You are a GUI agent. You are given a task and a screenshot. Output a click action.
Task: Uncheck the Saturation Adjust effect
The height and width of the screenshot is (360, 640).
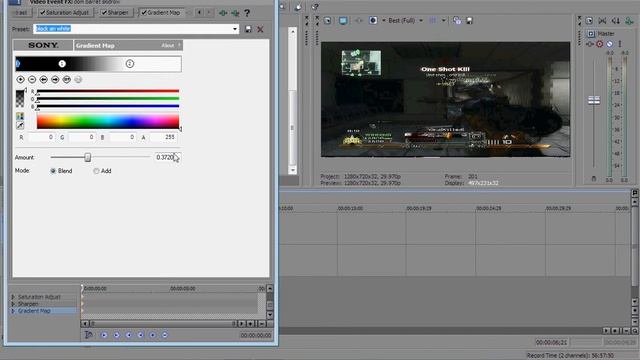coord(42,13)
